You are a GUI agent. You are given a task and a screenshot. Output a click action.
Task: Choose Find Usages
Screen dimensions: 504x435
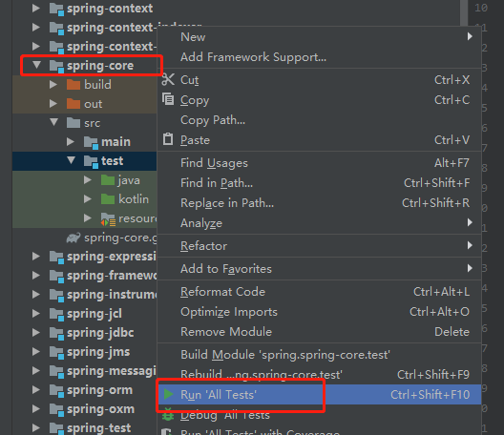click(x=319, y=163)
